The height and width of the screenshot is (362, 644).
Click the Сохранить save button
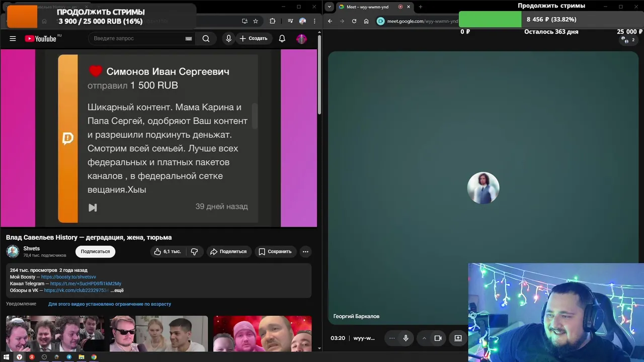(275, 251)
